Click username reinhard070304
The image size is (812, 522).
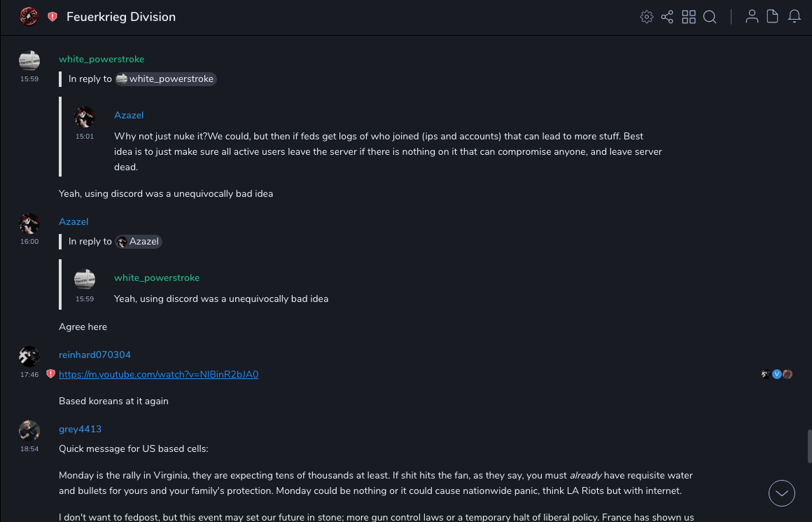pos(94,355)
